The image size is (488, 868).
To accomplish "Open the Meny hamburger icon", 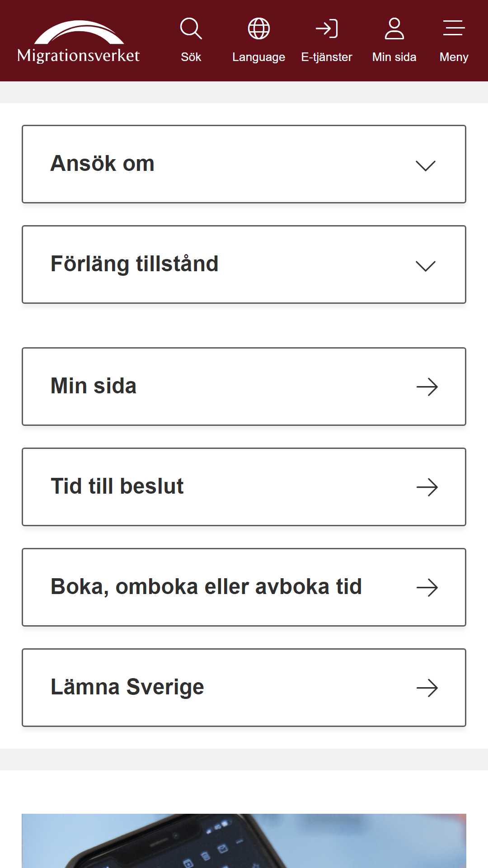I will pyautogui.click(x=454, y=28).
